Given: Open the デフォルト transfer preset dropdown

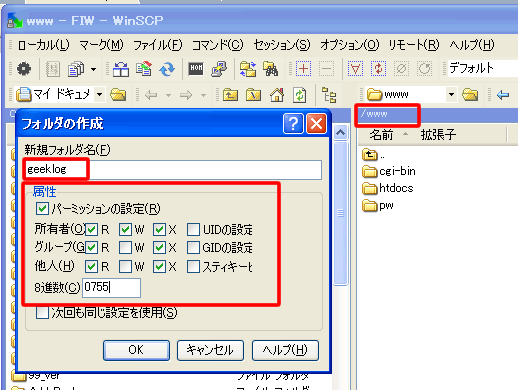Looking at the screenshot, I should 483,68.
